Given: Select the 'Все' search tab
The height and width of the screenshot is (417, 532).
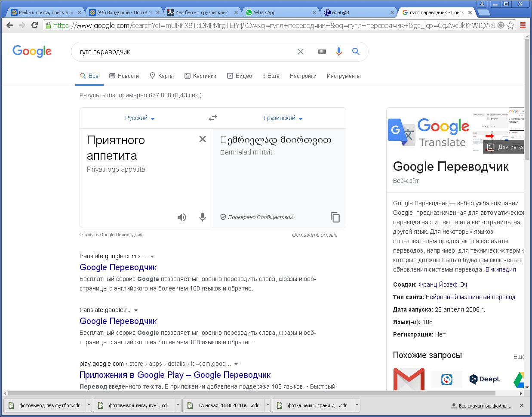Looking at the screenshot, I should 89,76.
